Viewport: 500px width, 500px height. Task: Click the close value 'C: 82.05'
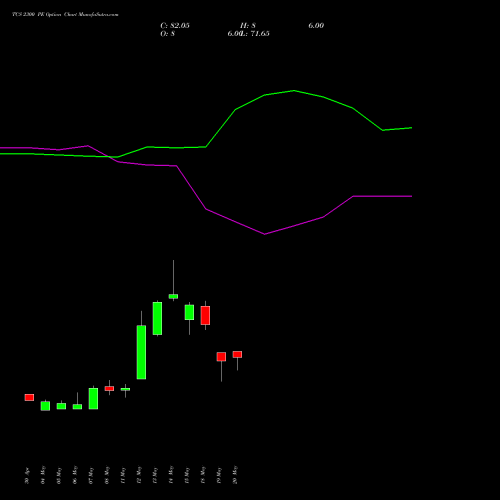pyautogui.click(x=175, y=26)
